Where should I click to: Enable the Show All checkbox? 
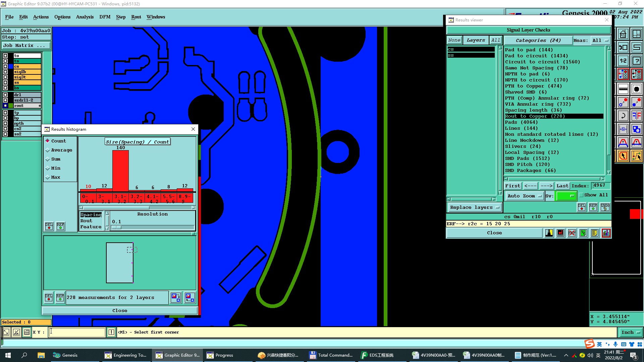click(581, 195)
